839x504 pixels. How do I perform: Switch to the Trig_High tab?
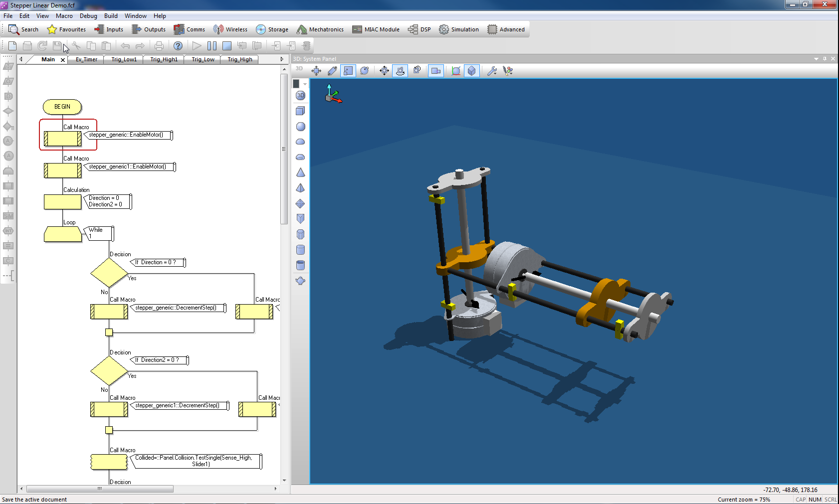coord(240,59)
